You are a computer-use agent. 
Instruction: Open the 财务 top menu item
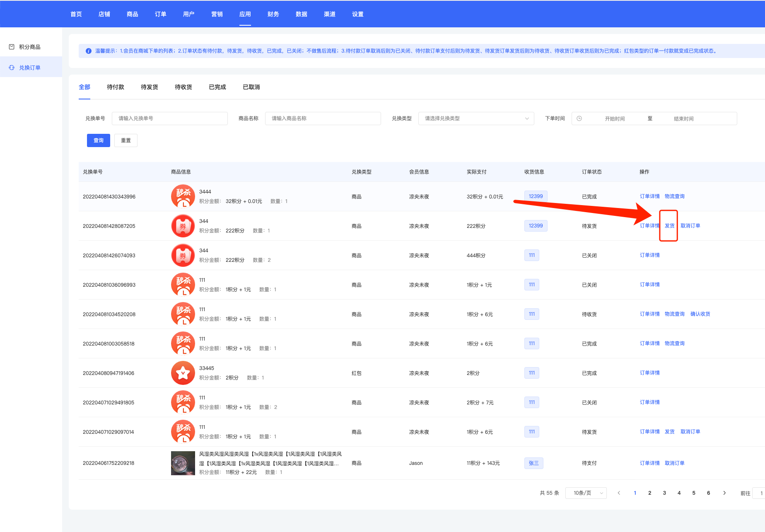pyautogui.click(x=273, y=14)
